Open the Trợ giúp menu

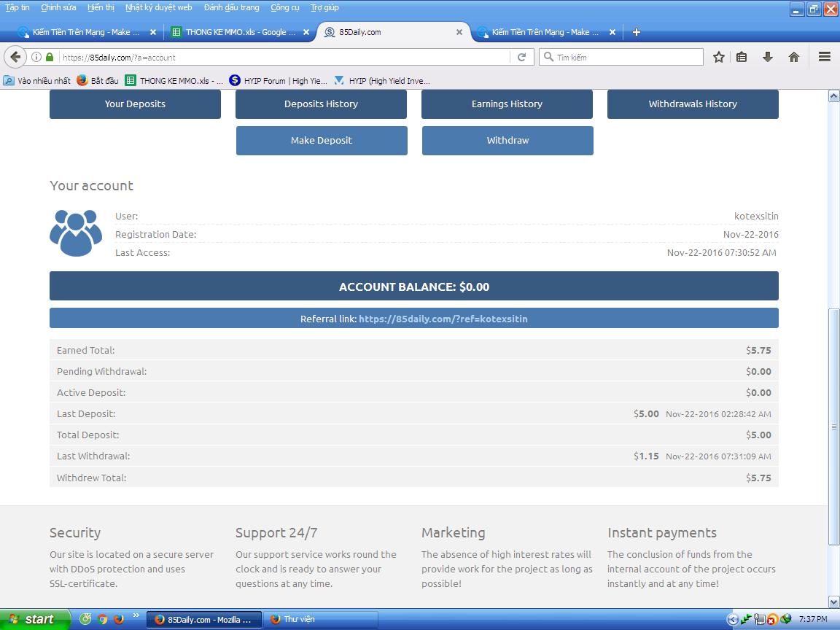click(x=324, y=7)
